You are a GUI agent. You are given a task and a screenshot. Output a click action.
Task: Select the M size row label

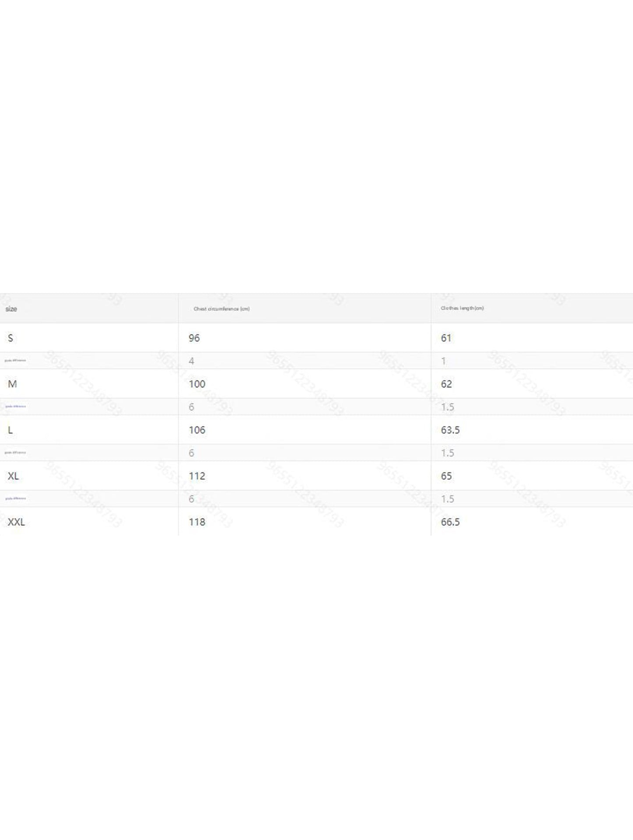point(12,384)
